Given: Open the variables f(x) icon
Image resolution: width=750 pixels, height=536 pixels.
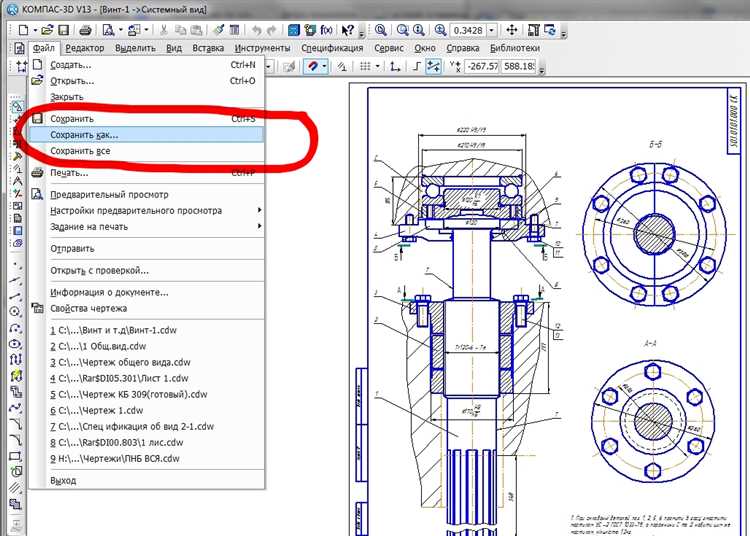Looking at the screenshot, I should 326,31.
